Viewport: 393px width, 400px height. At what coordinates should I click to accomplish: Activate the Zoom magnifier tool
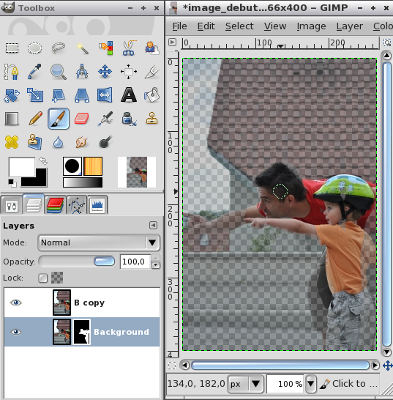(x=59, y=72)
